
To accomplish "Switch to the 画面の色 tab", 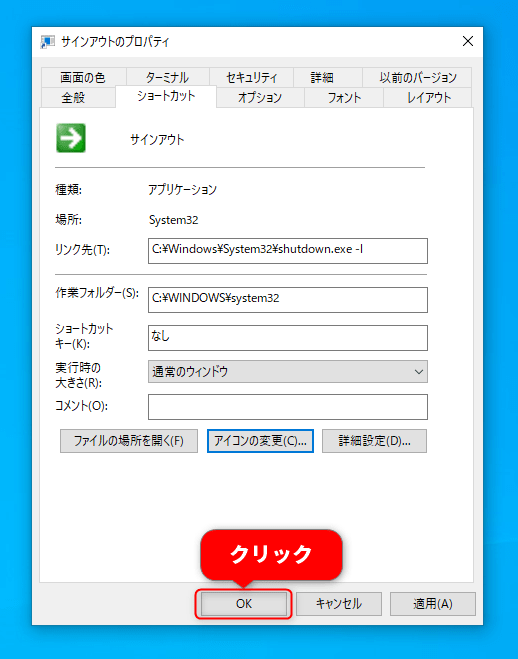I will click(83, 77).
